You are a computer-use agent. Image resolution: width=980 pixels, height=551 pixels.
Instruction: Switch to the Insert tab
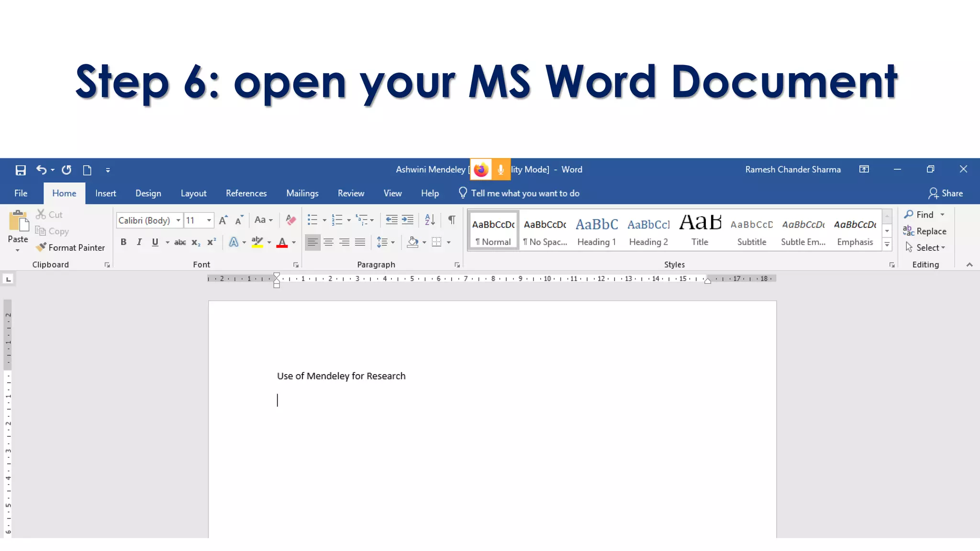click(105, 193)
